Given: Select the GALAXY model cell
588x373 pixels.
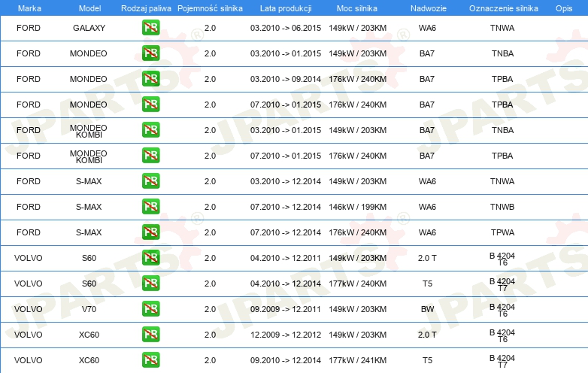Looking at the screenshot, I should coord(89,28).
